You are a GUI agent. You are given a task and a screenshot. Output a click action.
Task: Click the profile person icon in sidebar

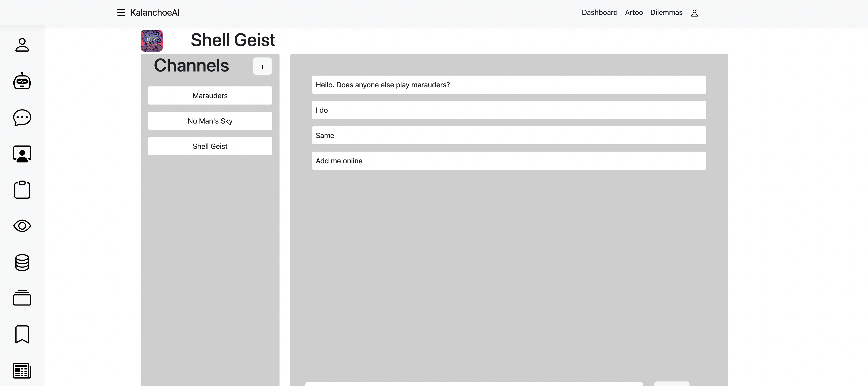pos(22,45)
